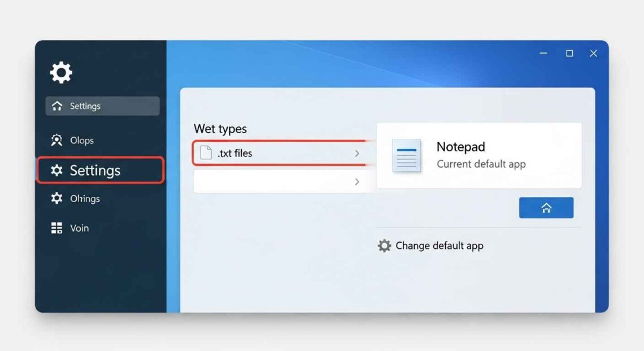Click the large gear logo atop the sidebar
This screenshot has height=351, width=644.
tap(61, 73)
